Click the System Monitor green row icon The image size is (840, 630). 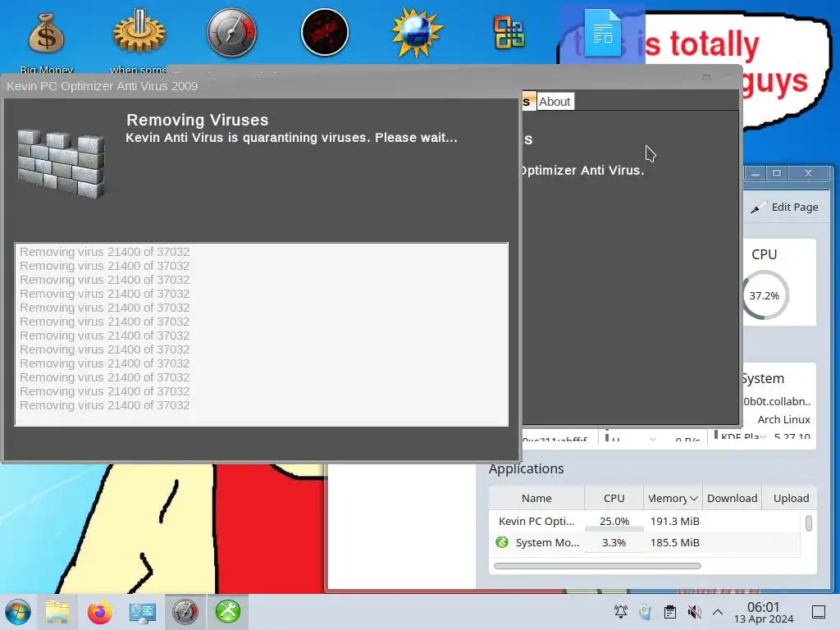click(x=502, y=542)
